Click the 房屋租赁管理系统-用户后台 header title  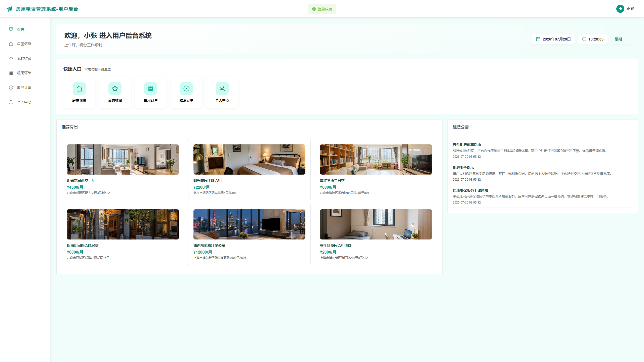point(47,9)
